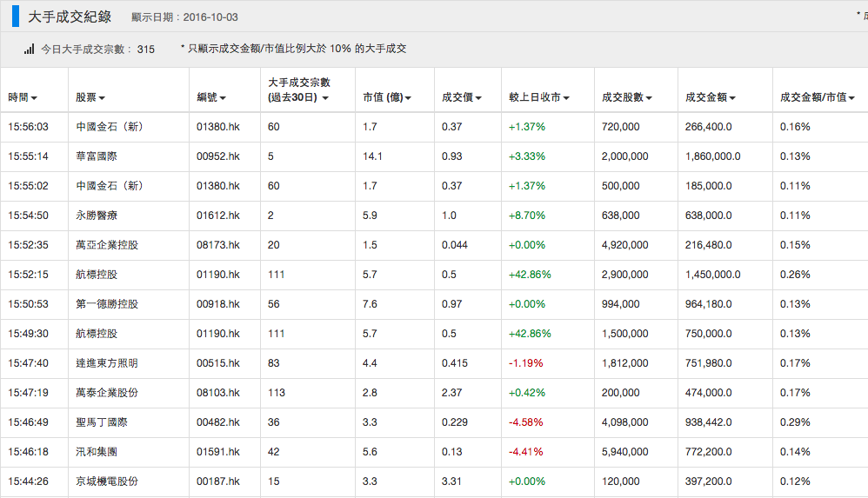Sort by 時間 column dropdown arrow
Image resolution: width=868 pixels, height=498 pixels.
pos(34,98)
